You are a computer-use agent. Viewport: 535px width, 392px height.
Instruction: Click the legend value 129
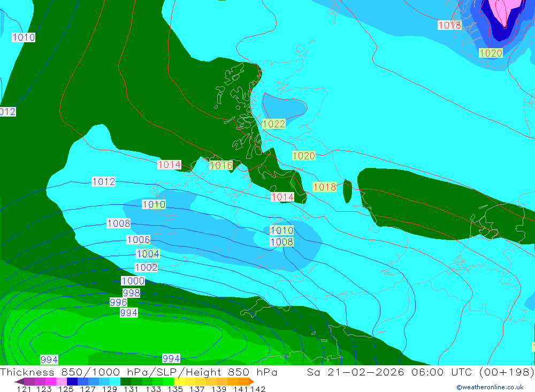point(110,389)
